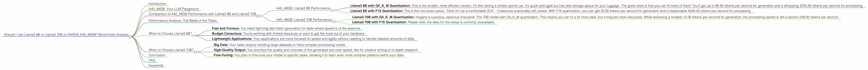Image resolution: width=868 pixels, height=70 pixels.
Task: Open the 'FAQ' node
Action: 152,60
